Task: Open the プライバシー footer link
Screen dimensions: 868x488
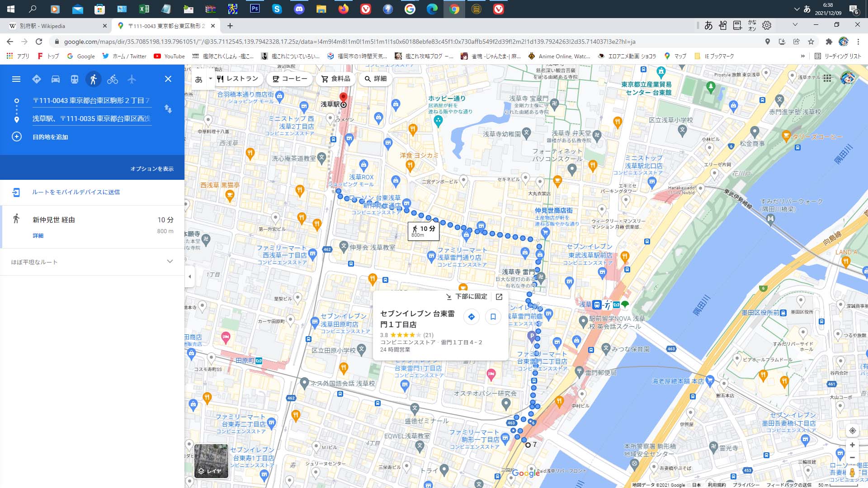Action: (746, 485)
